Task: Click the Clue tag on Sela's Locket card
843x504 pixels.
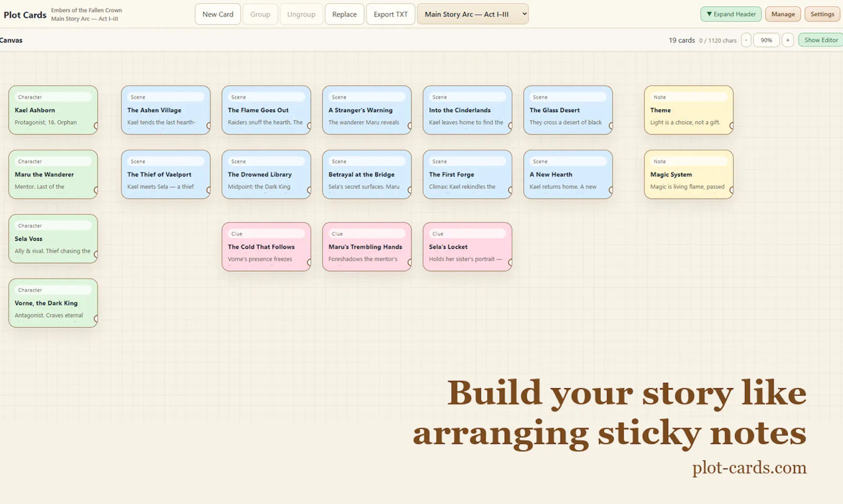Action: coord(467,233)
